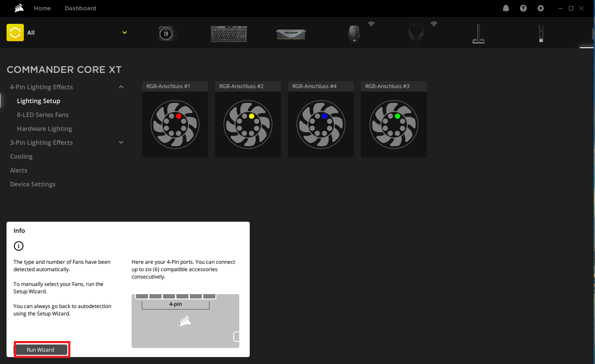Select the AIO cooler device icon
The width and height of the screenshot is (595, 364).
[167, 33]
